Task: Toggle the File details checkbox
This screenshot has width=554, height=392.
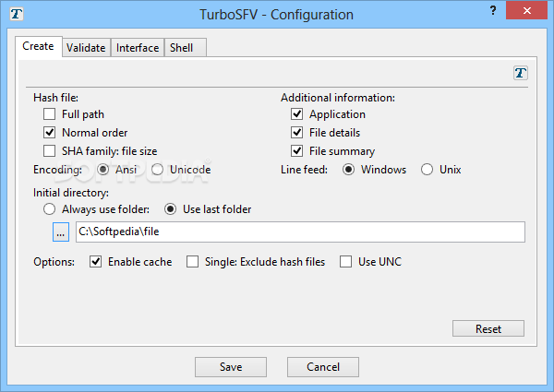Action: tap(297, 133)
